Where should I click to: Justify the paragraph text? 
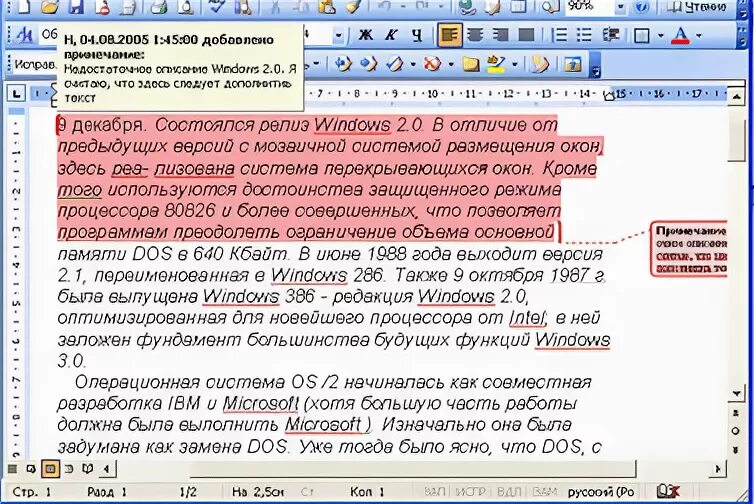(526, 35)
